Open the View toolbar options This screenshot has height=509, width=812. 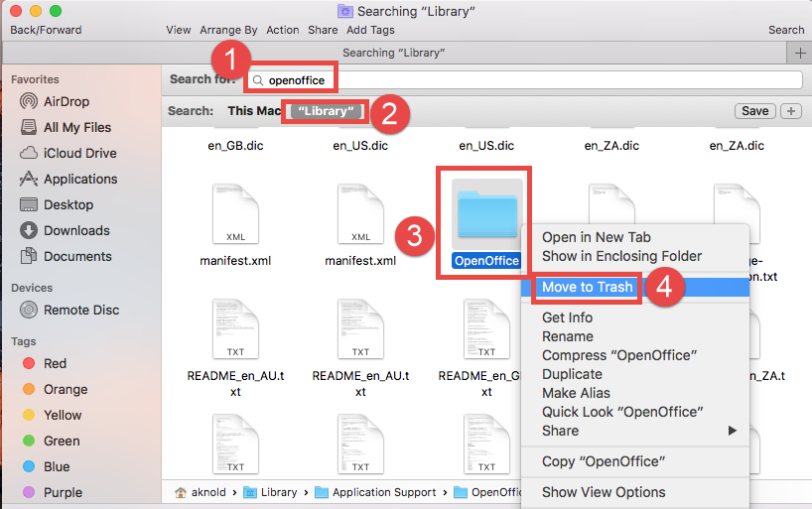tap(179, 30)
